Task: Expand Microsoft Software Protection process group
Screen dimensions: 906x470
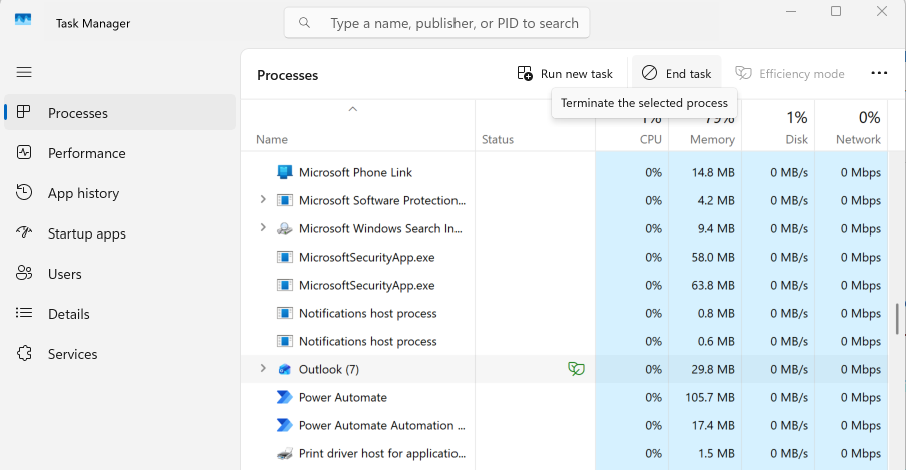Action: (263, 200)
